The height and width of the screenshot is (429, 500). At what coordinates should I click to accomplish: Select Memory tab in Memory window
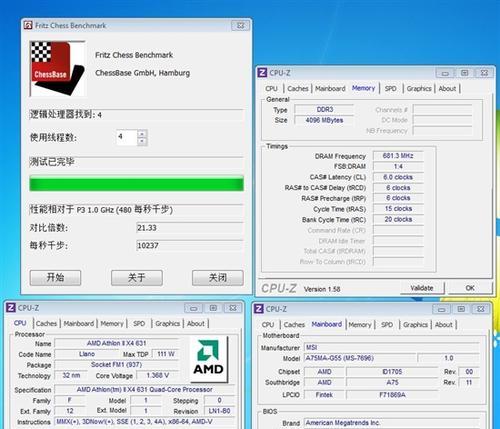[363, 88]
